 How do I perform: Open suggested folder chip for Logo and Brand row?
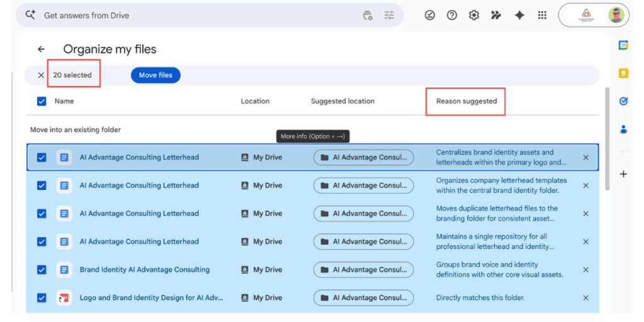[364, 297]
